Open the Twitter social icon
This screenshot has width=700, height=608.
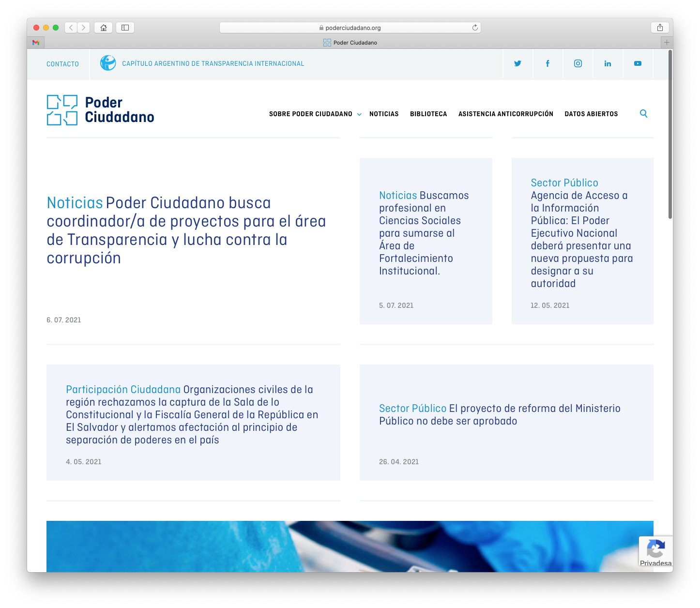517,63
